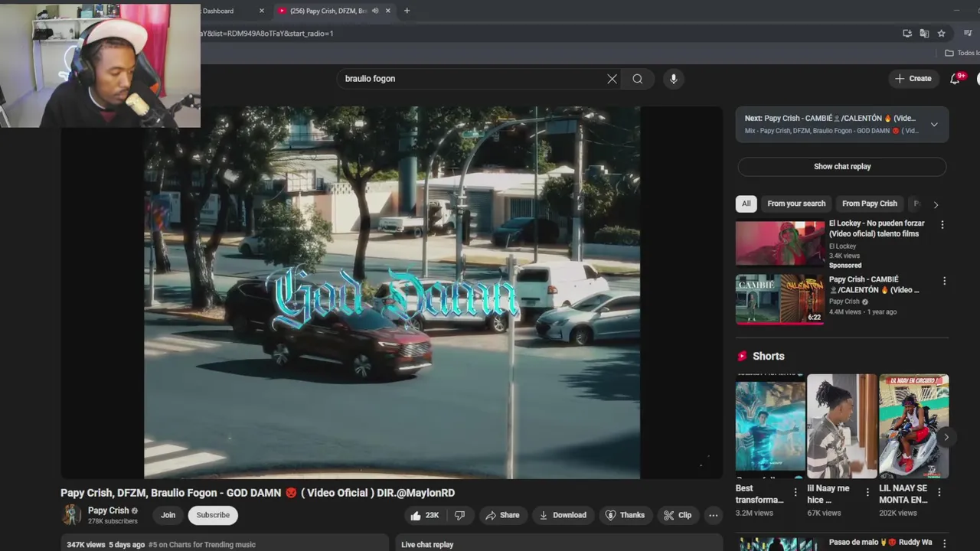Select the From your search chip
This screenshot has height=551, width=980.
point(796,204)
